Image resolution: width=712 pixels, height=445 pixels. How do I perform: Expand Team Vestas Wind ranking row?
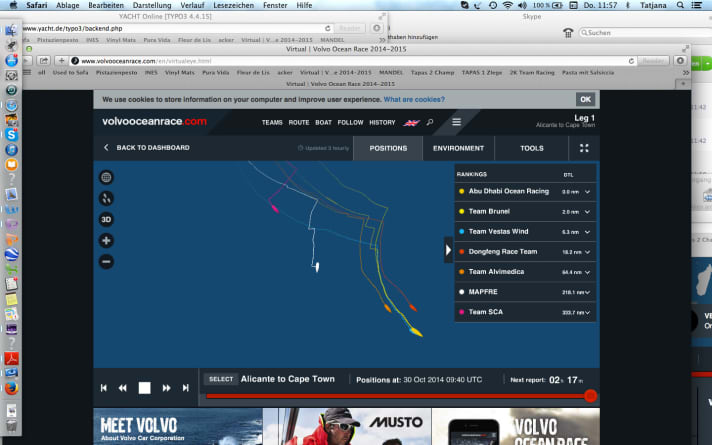[588, 232]
